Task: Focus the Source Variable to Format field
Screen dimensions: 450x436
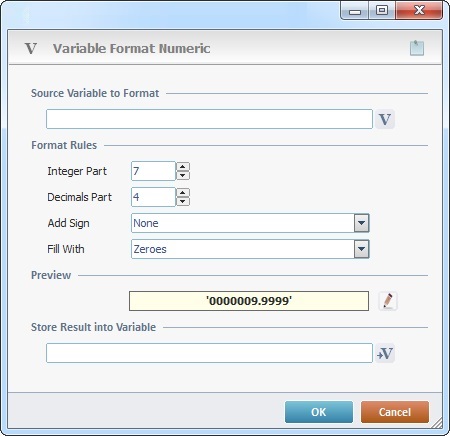Action: click(209, 119)
